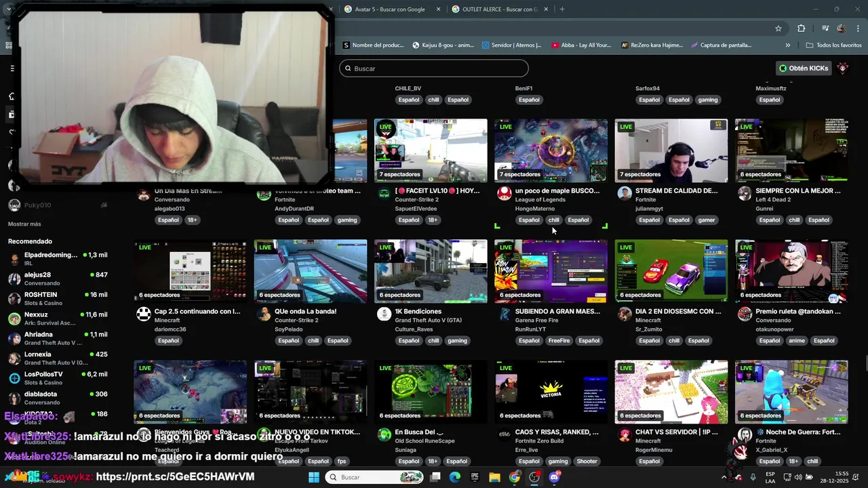Screen dimensions: 868x488
Task: Open Gunrei channel avatar
Action: (x=745, y=194)
